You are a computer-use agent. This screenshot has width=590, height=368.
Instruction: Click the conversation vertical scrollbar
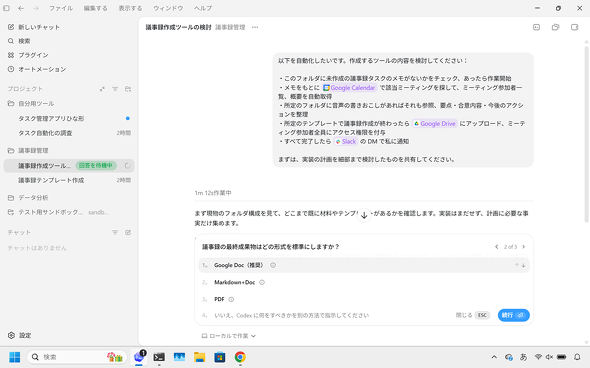pos(586,134)
